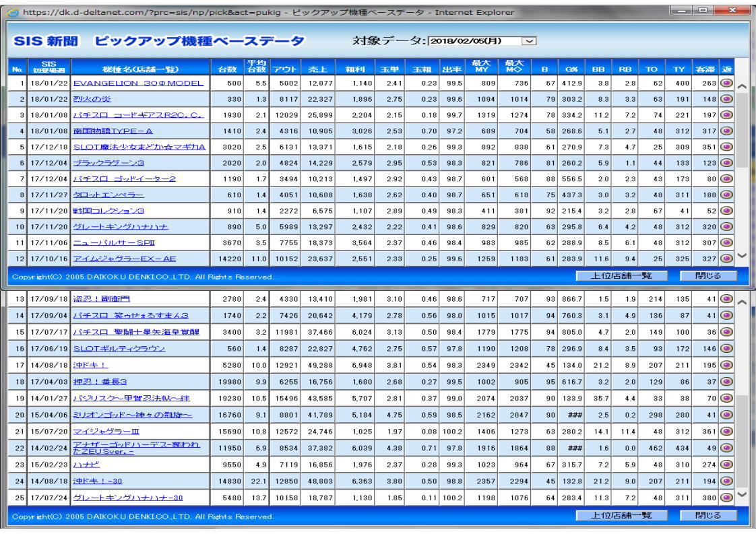Select purple icon for row 5 まどか☆マギカA
This screenshot has height=534, width=756.
coord(726,147)
